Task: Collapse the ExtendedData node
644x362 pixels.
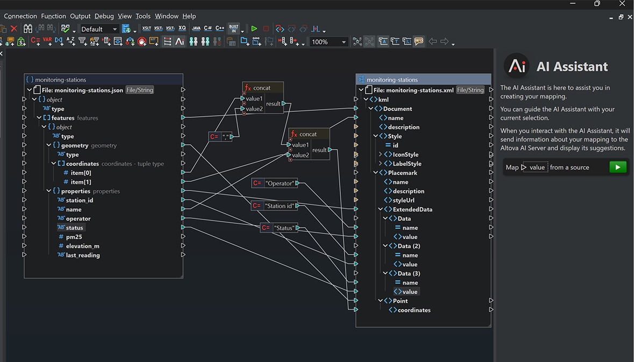Action: tap(380, 209)
